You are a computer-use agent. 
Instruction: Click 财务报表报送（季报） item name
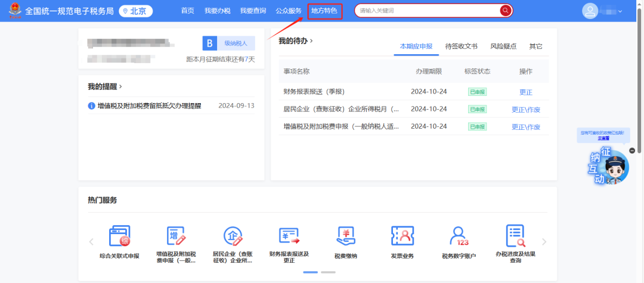pos(317,92)
